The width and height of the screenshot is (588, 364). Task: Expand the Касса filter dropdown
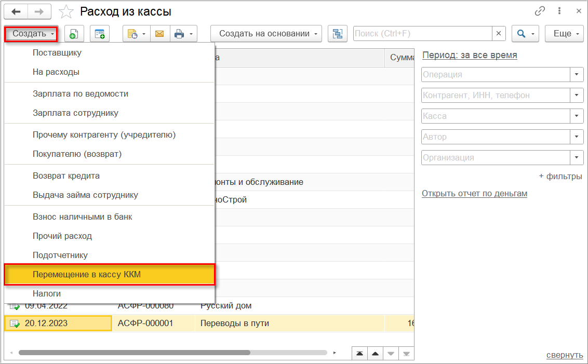click(x=577, y=116)
